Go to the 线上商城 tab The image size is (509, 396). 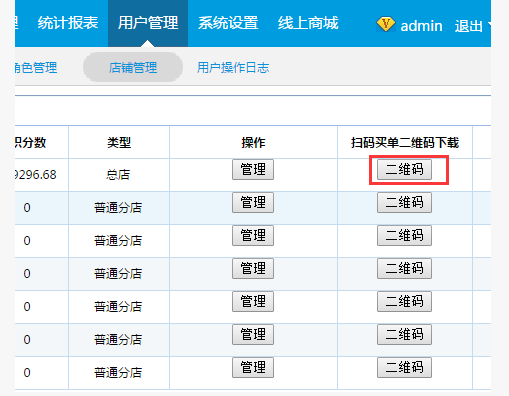click(308, 23)
